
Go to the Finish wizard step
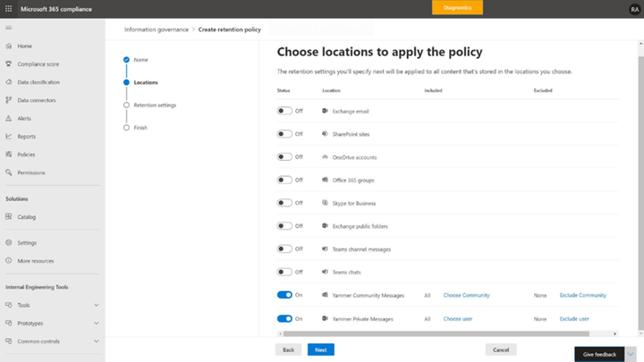point(136,128)
